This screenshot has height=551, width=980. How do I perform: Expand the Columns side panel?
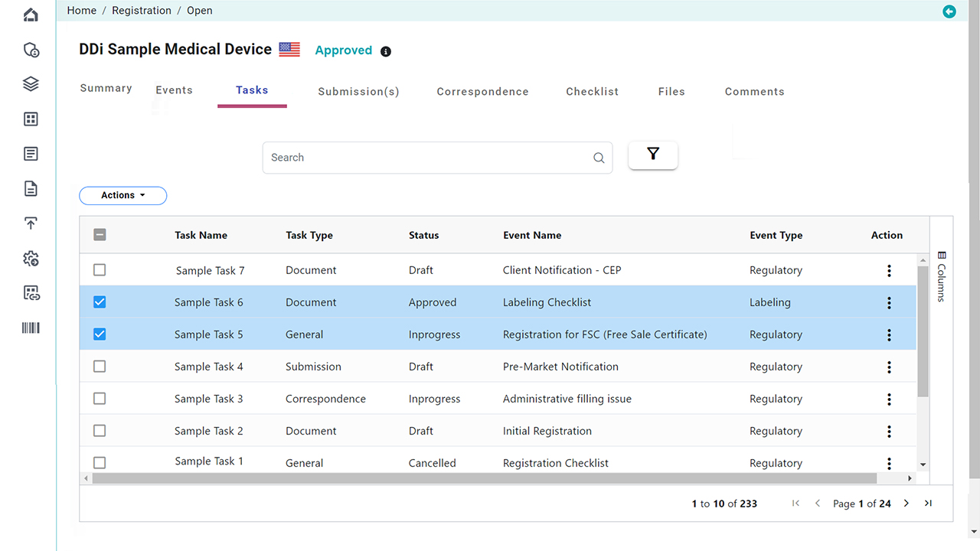click(x=942, y=275)
